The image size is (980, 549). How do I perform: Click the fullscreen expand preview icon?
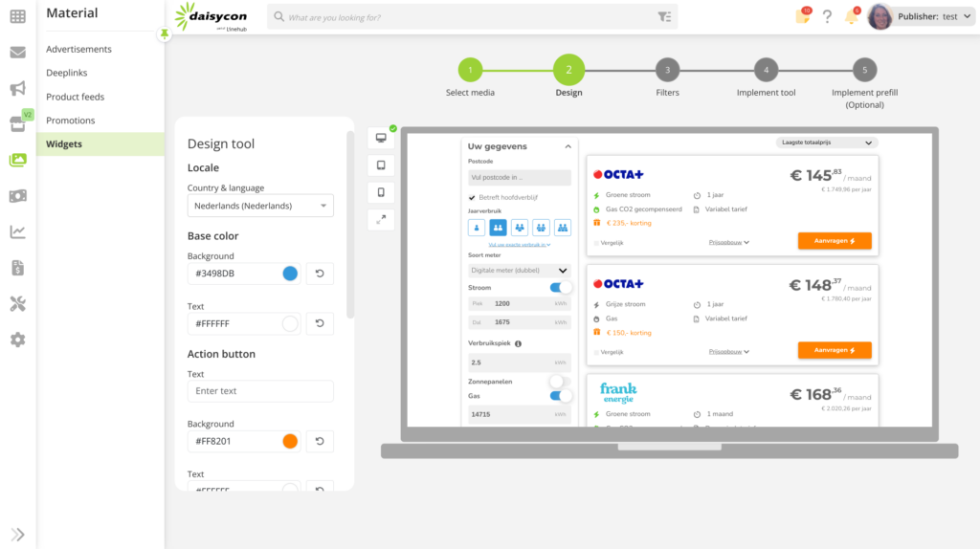(x=381, y=220)
